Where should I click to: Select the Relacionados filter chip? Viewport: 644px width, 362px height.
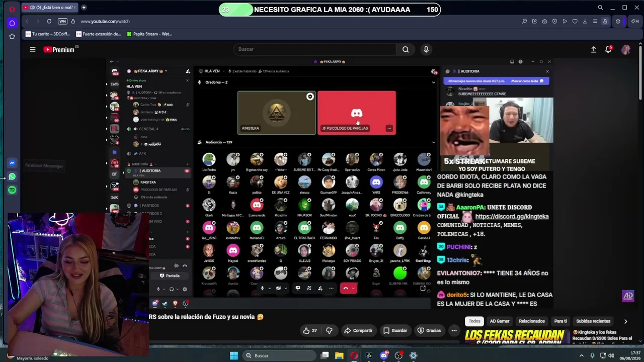[532, 321]
